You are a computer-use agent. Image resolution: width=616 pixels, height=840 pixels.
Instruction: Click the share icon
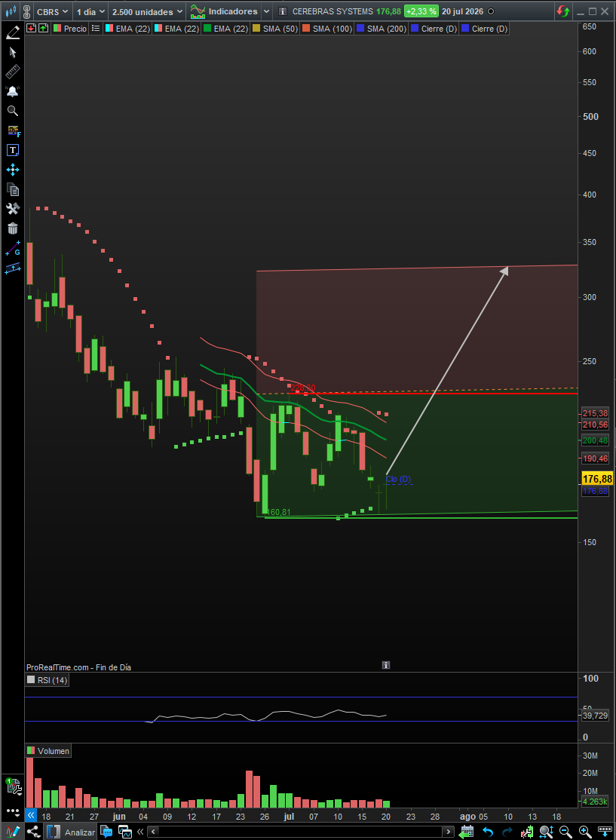tap(33, 832)
